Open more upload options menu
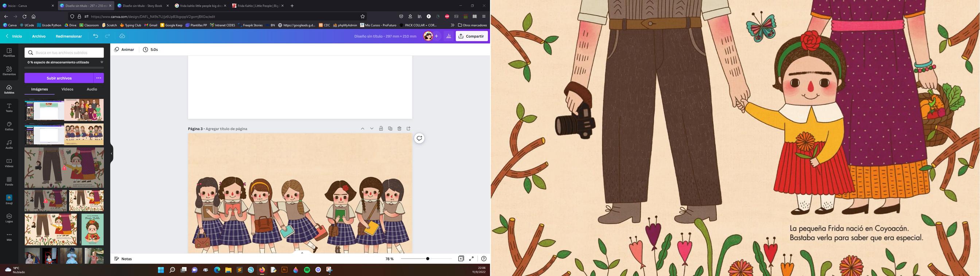Screen dimensions: 980x276 [98, 78]
